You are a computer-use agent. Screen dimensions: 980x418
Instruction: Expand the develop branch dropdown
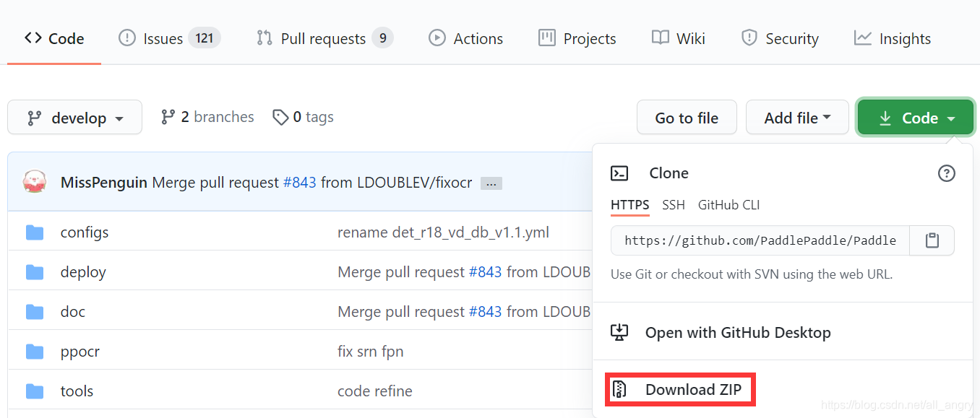(x=75, y=118)
